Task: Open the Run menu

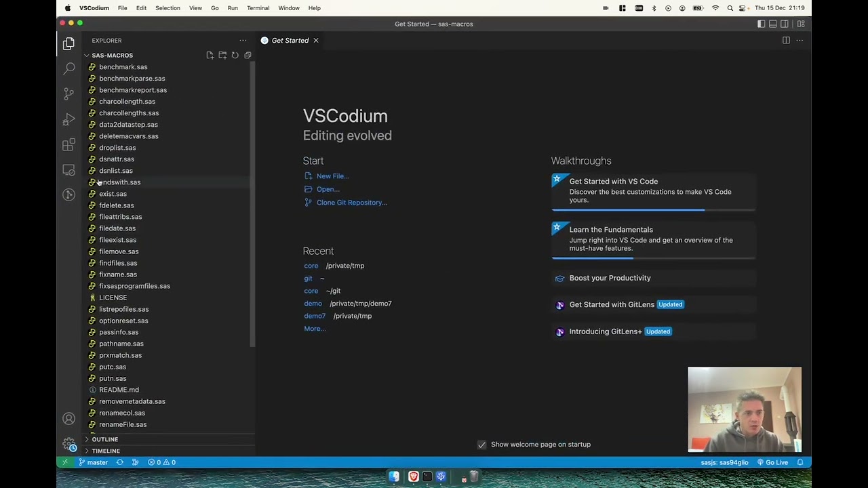Action: pos(233,8)
